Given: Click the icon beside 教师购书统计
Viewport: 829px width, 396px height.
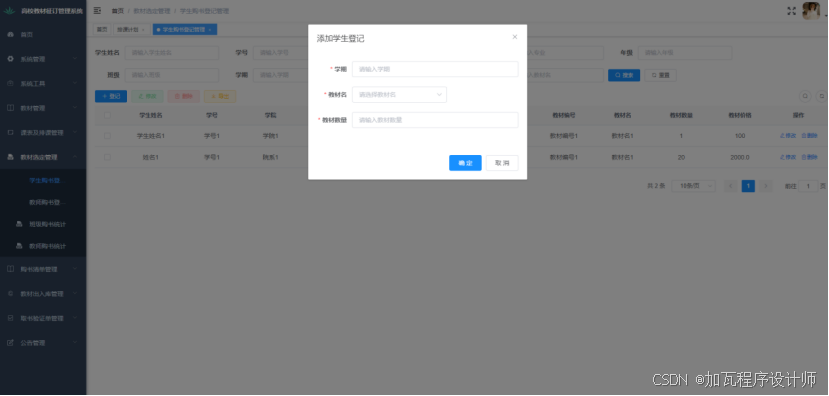Looking at the screenshot, I should point(19,246).
